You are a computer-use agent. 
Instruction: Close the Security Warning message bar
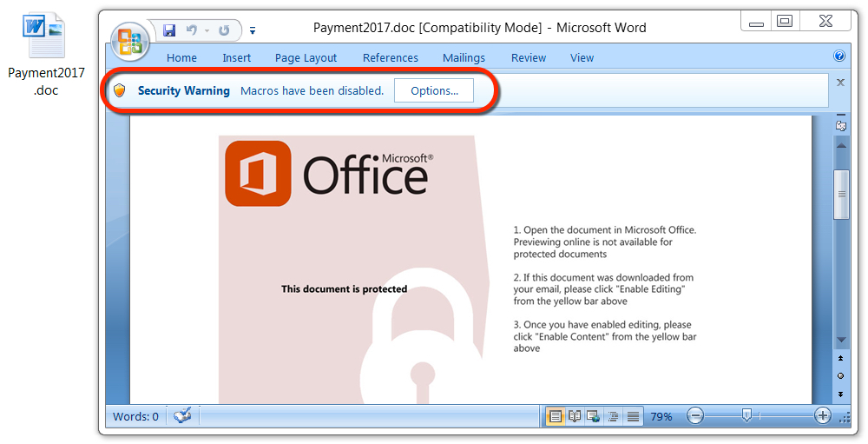point(840,83)
